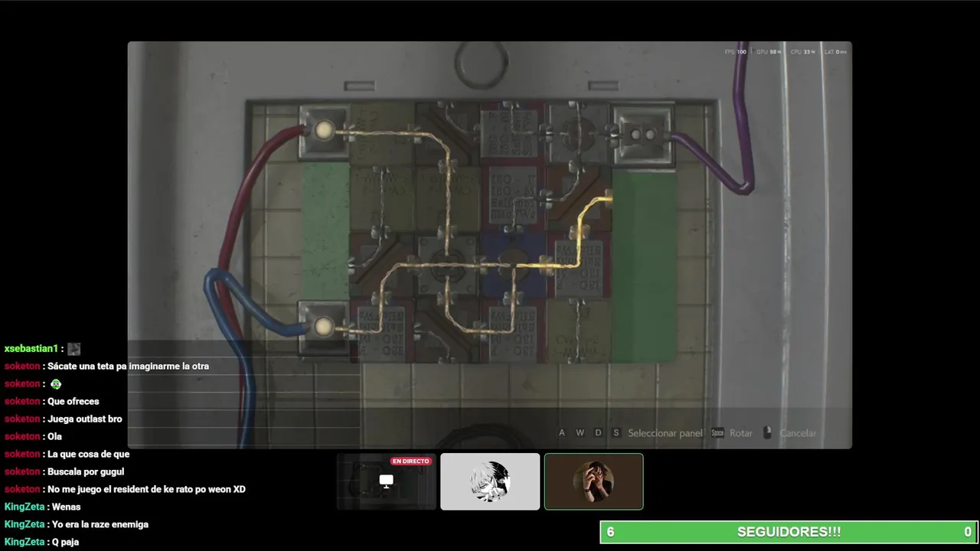Click the 0 value on followers bar
Viewport: 980px width, 551px height.
pos(968,532)
